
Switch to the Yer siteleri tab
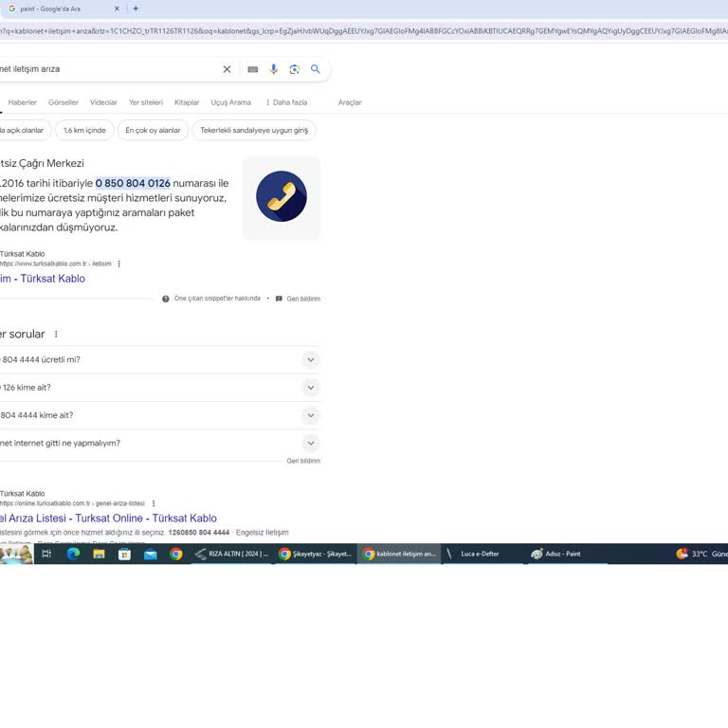(x=146, y=102)
